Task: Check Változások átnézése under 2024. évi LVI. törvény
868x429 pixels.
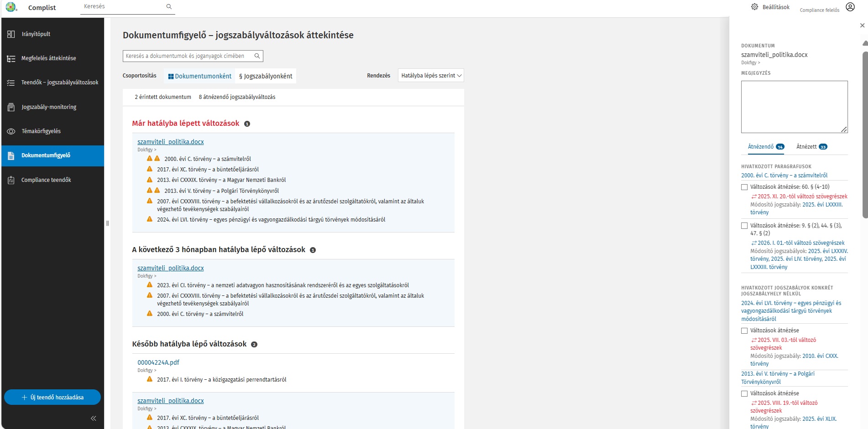Action: pos(744,331)
